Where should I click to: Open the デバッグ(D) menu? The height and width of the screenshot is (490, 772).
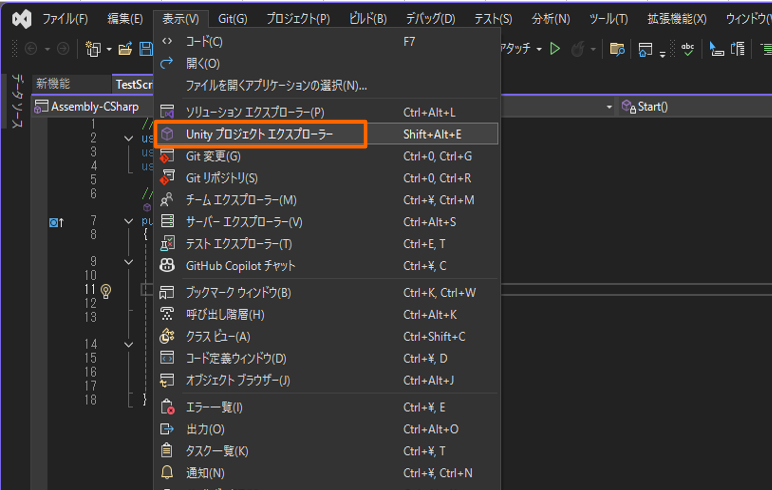[x=430, y=19]
